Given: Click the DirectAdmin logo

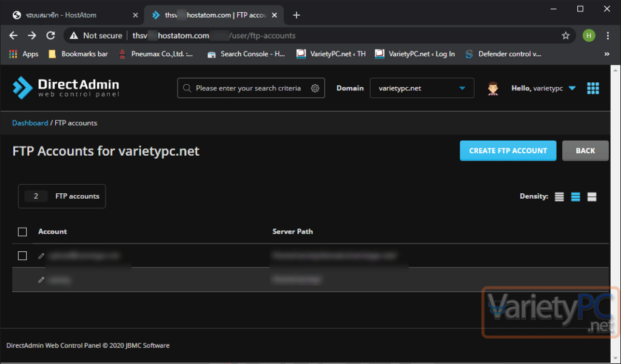Looking at the screenshot, I should 65,88.
